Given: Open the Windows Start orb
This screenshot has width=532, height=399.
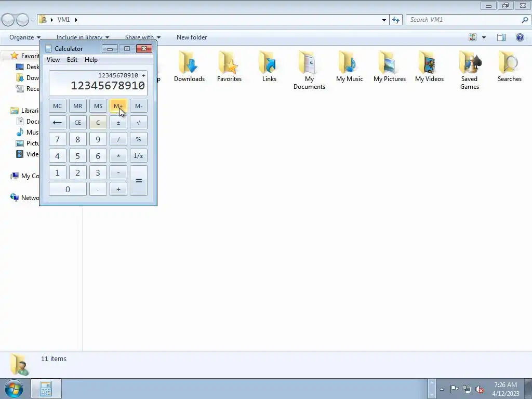Looking at the screenshot, I should [14, 389].
